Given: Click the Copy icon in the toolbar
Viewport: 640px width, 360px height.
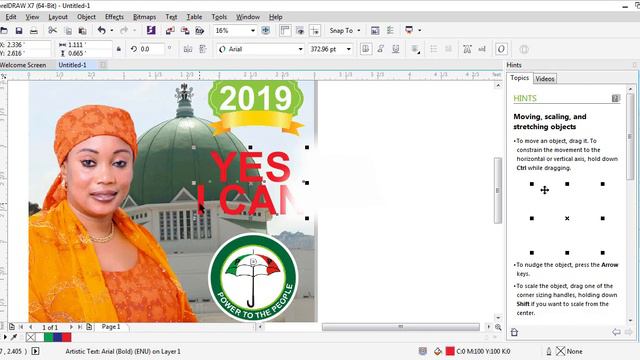Looking at the screenshot, I should pyautogui.click(x=68, y=31).
